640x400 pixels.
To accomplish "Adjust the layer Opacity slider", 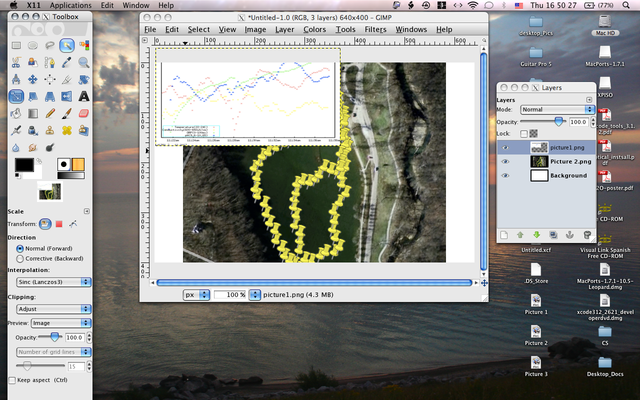I will [542, 122].
